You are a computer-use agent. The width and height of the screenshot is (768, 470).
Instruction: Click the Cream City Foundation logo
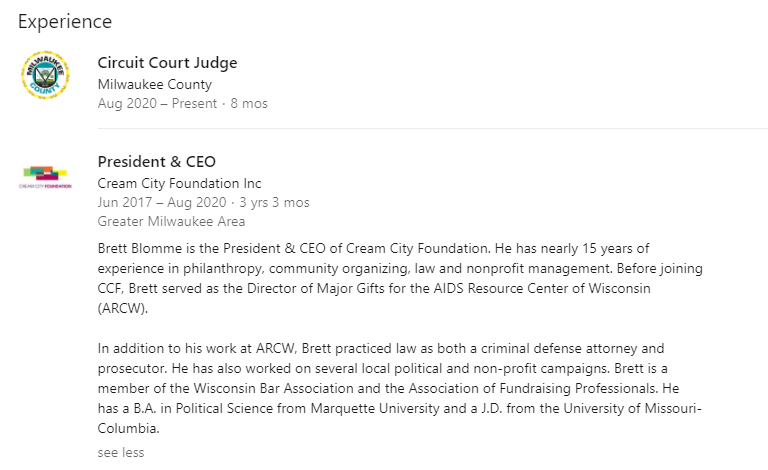[45, 177]
